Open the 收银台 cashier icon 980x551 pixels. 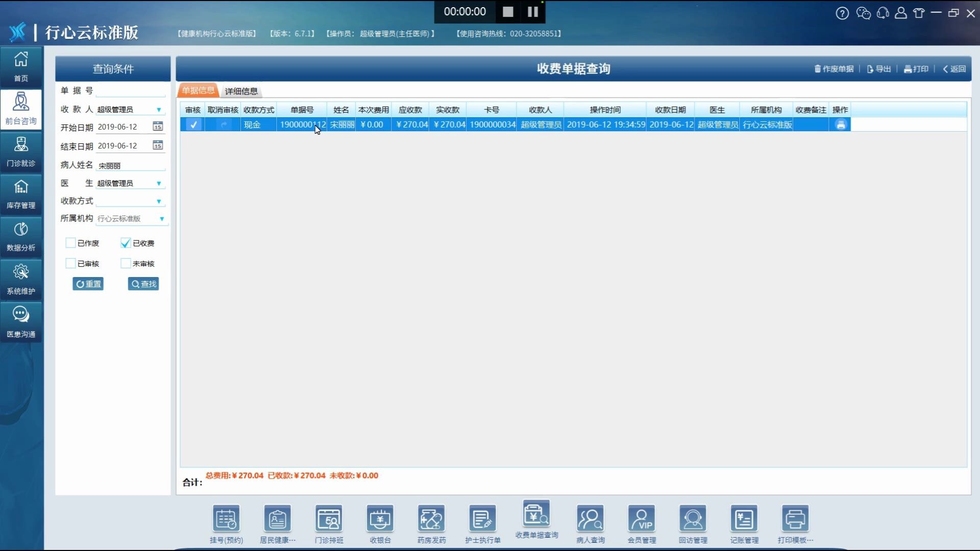[x=380, y=519]
